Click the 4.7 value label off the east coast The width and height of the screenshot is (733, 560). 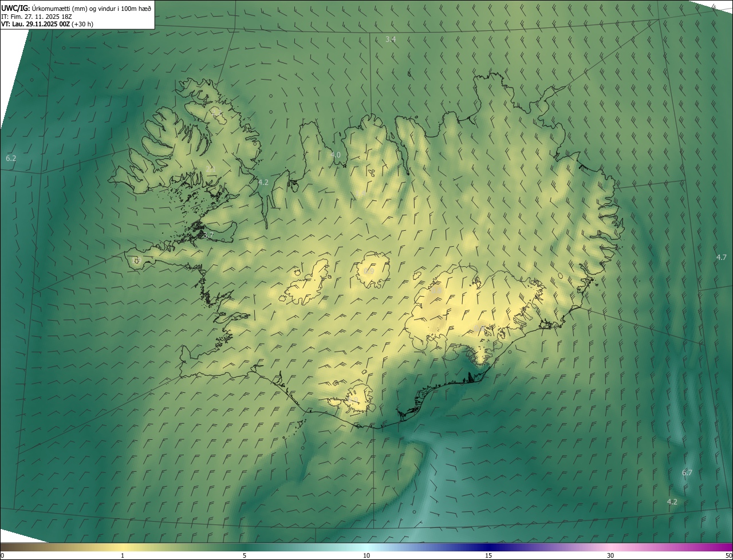coord(722,257)
